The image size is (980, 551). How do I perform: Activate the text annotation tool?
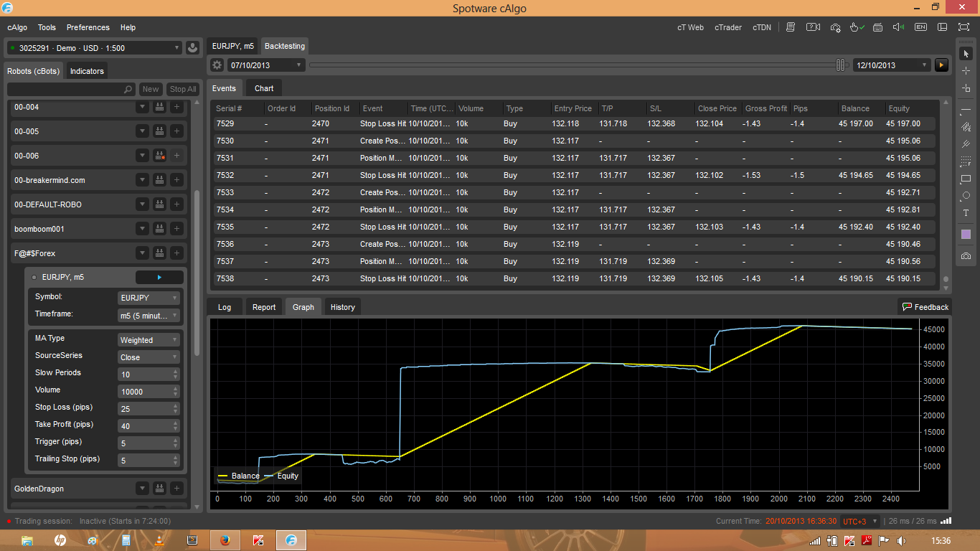coord(966,213)
